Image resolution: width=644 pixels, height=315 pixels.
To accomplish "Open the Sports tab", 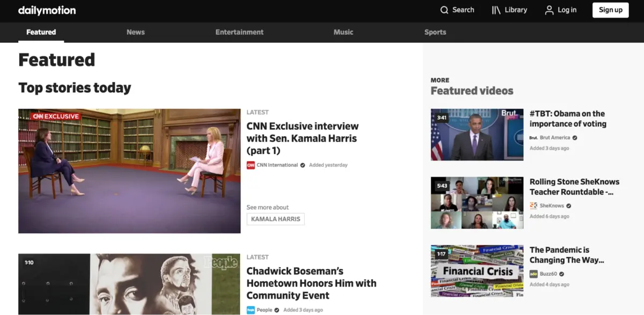I will click(x=435, y=32).
